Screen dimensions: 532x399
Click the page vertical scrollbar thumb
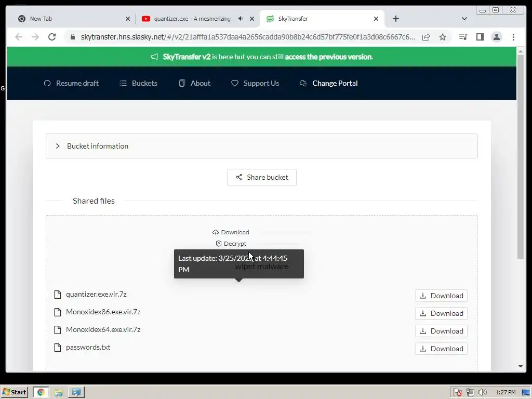coord(521,157)
